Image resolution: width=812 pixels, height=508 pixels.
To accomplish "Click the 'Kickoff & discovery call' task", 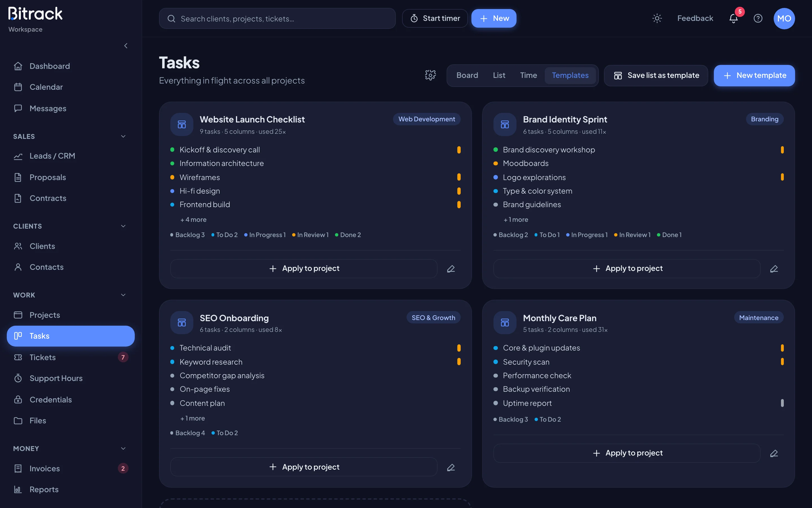I will point(219,150).
